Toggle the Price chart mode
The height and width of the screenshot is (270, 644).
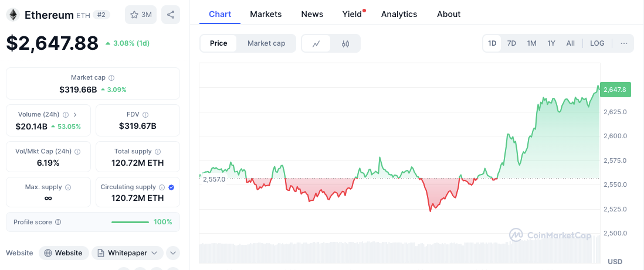coord(219,43)
